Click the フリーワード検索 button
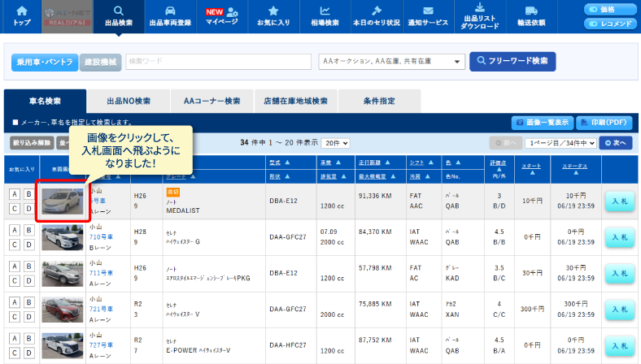Image resolution: width=641 pixels, height=364 pixels. [x=512, y=62]
